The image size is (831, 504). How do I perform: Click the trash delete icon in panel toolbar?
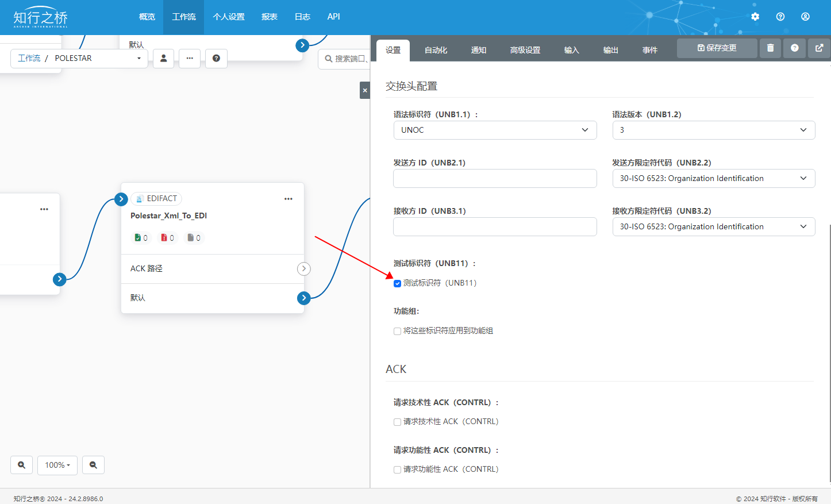point(770,48)
